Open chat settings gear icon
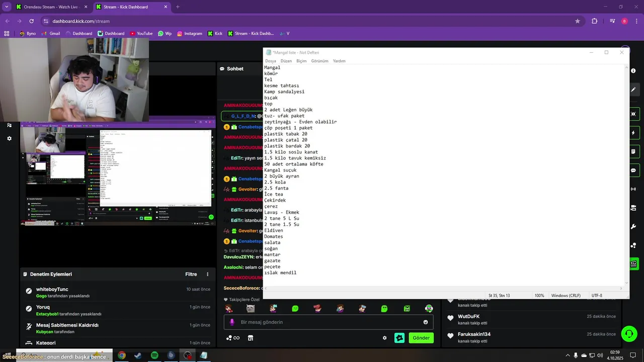The width and height of the screenshot is (644, 362). (385, 338)
